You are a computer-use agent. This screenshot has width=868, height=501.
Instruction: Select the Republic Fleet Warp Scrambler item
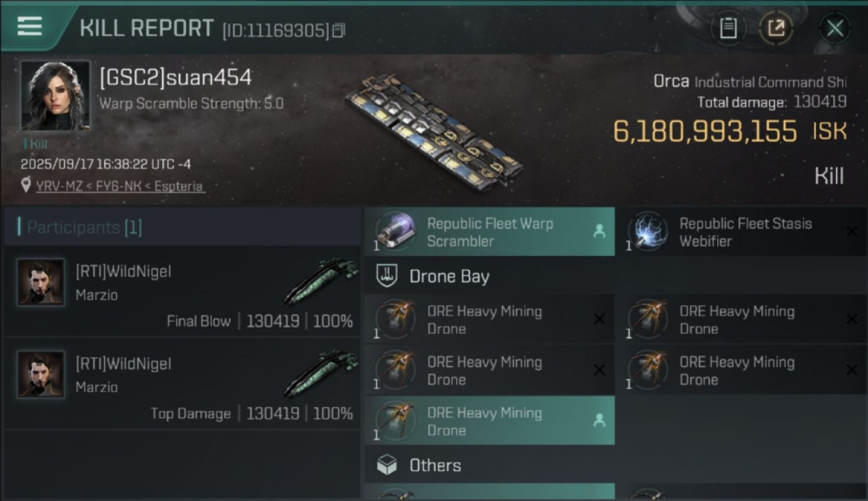click(489, 232)
